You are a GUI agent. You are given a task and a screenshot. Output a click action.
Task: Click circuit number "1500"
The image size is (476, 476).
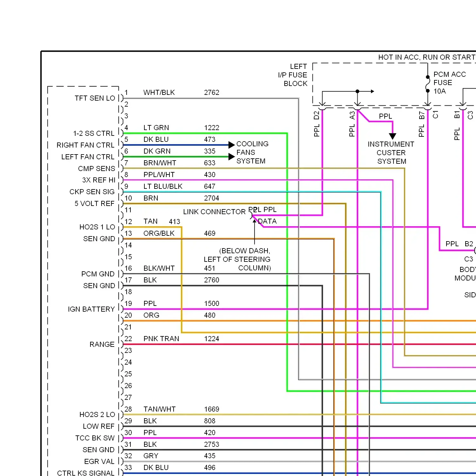212,303
